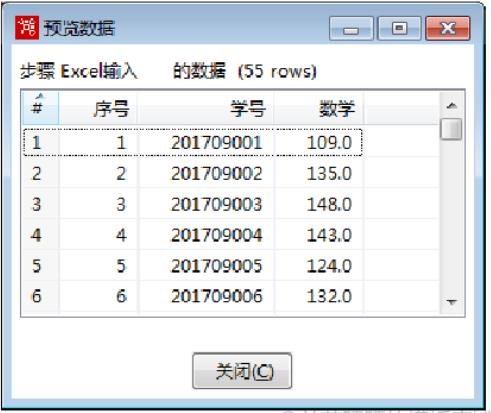Select cell 201709004

(206, 235)
